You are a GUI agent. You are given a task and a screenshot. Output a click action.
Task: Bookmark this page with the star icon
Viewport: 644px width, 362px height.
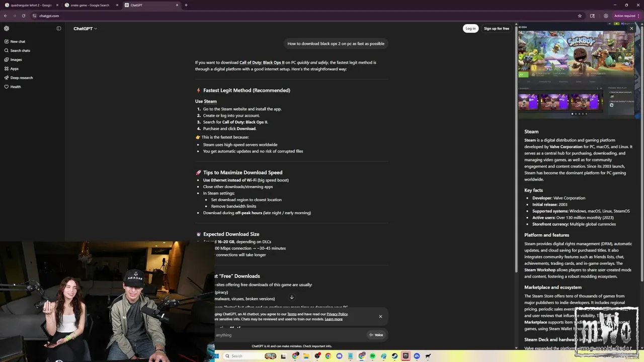point(580,16)
